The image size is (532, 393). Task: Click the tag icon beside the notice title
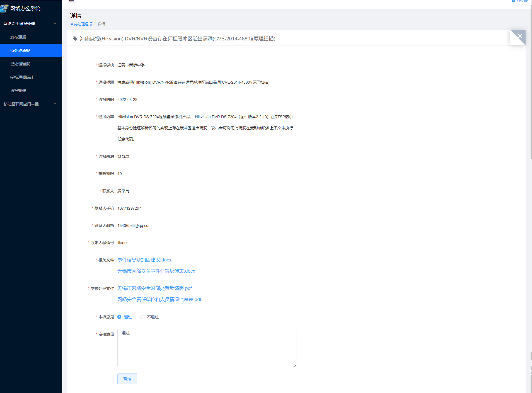click(x=75, y=38)
